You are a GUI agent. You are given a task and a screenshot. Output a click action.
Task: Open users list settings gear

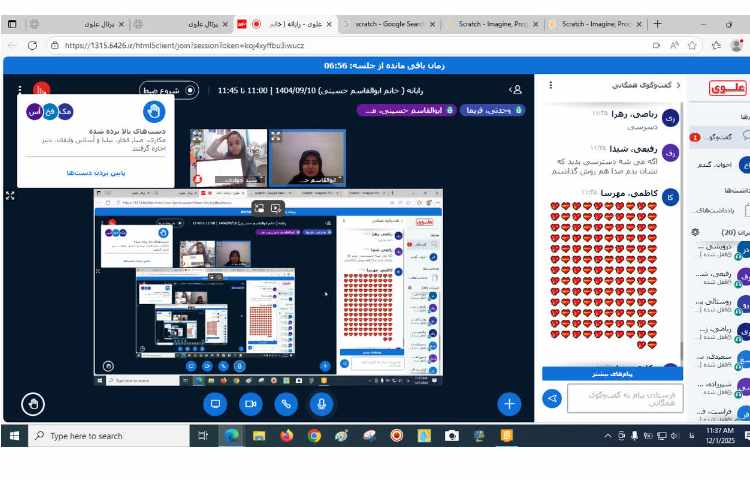coord(695,231)
